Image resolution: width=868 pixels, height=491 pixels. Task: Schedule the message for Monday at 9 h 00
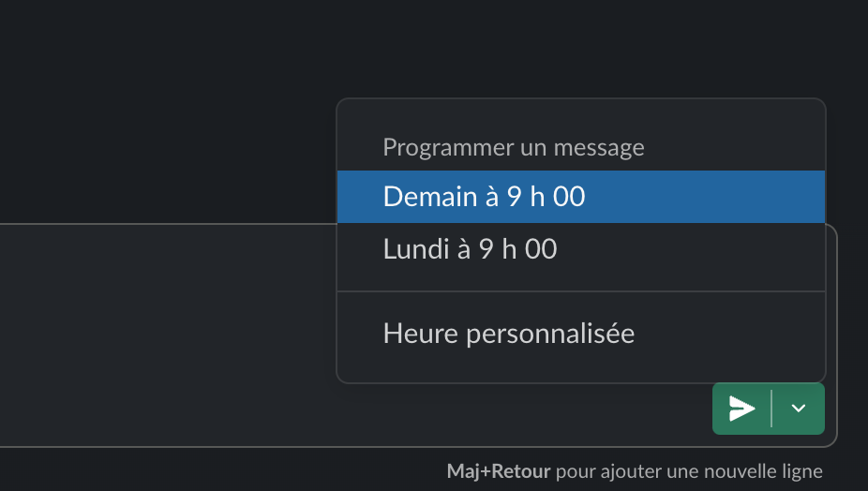[471, 249]
